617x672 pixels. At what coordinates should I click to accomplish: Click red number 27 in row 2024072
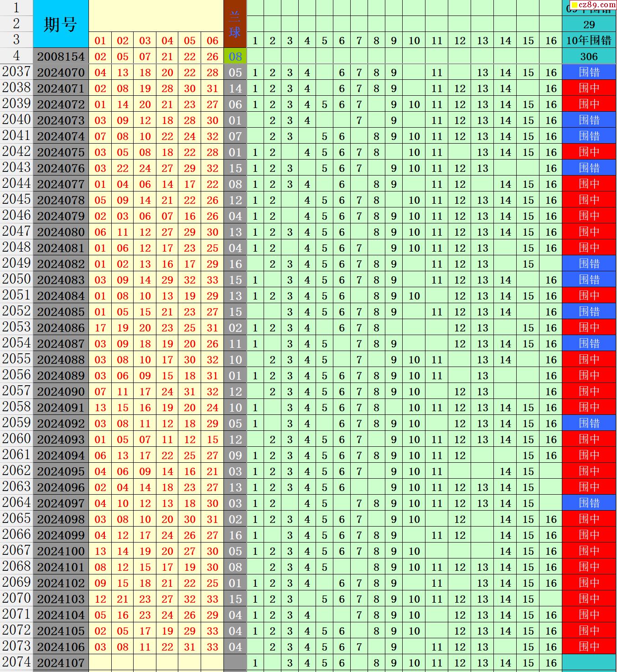[213, 104]
